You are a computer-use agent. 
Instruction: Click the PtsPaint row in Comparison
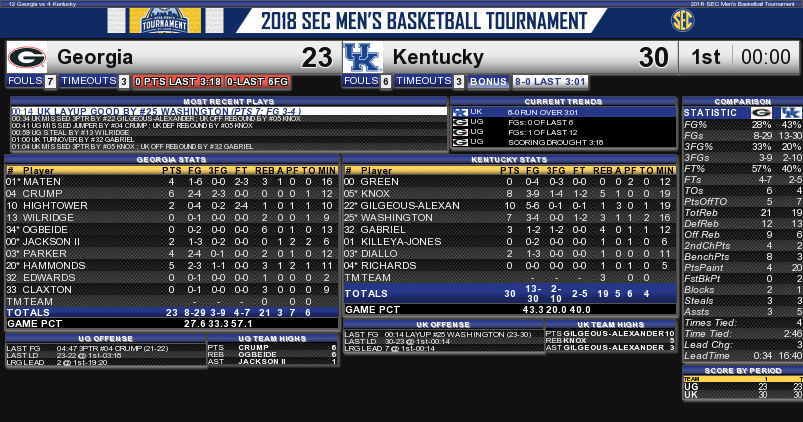coord(743,267)
